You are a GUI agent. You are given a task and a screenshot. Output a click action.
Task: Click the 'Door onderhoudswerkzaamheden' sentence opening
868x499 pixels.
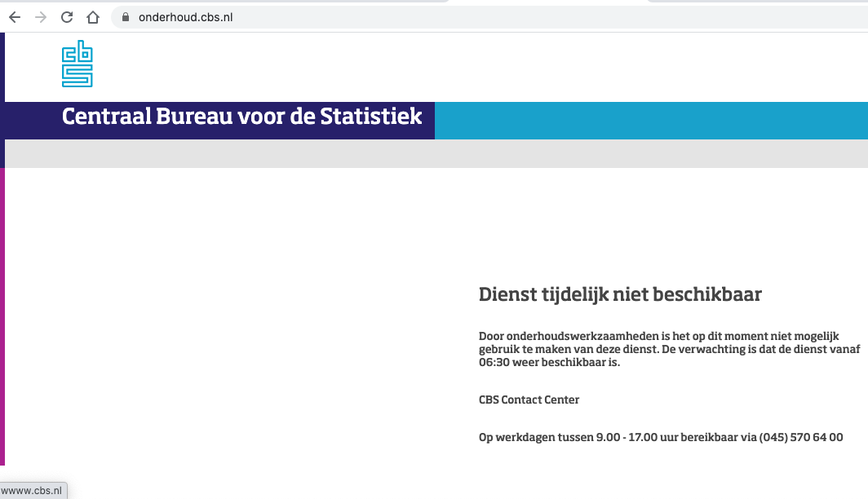(x=569, y=337)
